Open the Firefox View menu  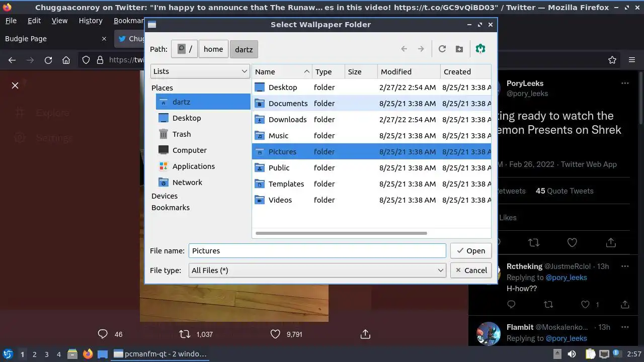[59, 21]
